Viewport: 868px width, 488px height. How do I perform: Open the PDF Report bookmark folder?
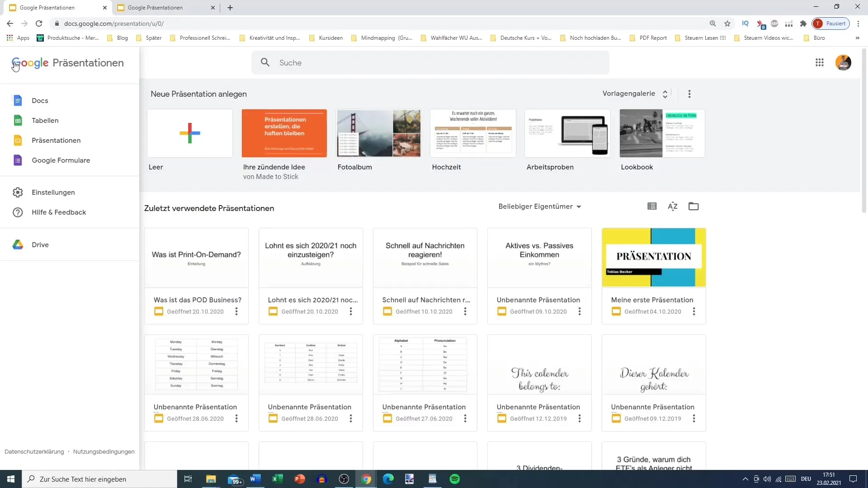648,38
